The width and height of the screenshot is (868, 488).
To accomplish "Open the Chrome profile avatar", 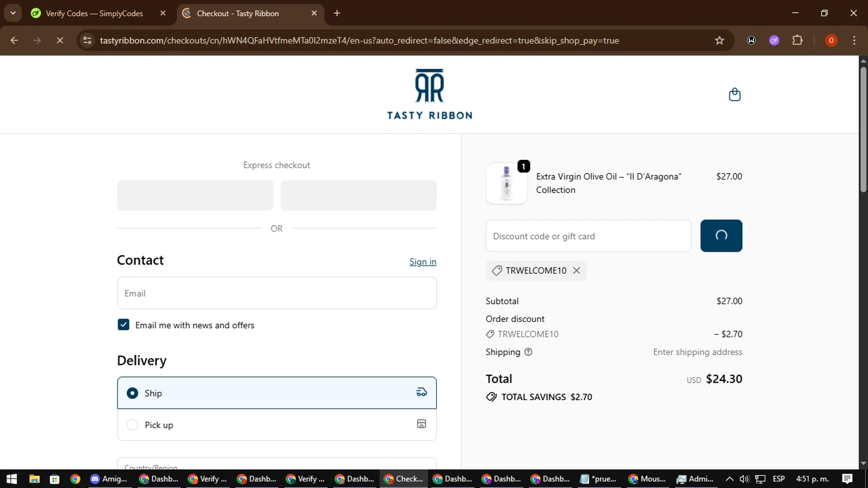I will point(831,41).
